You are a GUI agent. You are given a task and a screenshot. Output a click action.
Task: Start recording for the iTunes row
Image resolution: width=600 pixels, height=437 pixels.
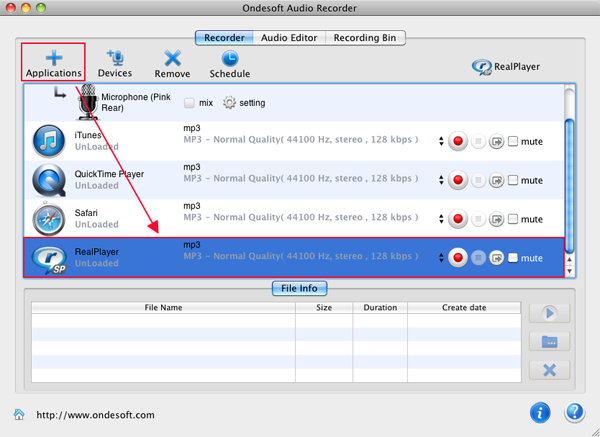point(458,142)
